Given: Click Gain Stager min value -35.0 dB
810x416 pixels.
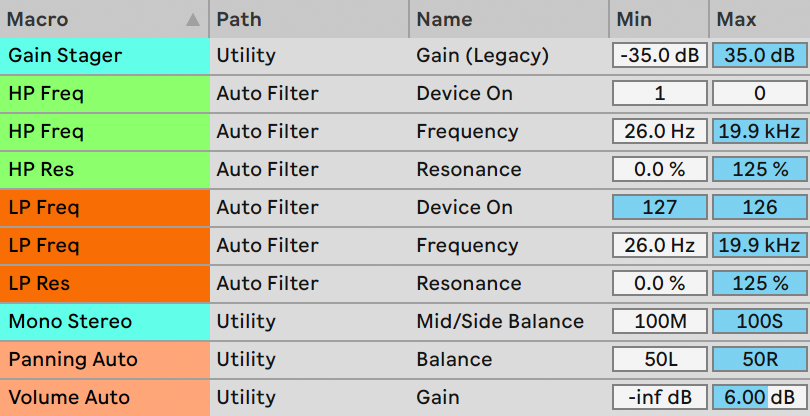Looking at the screenshot, I should 659,56.
